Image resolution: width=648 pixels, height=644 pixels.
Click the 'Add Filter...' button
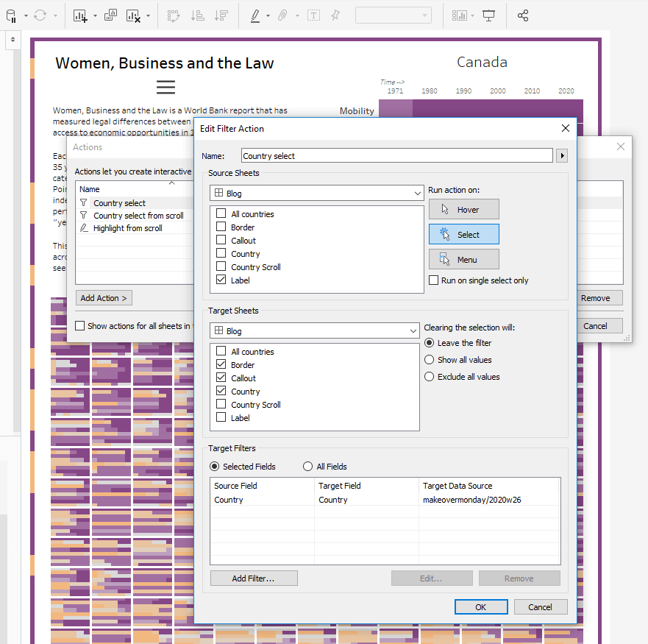click(253, 578)
